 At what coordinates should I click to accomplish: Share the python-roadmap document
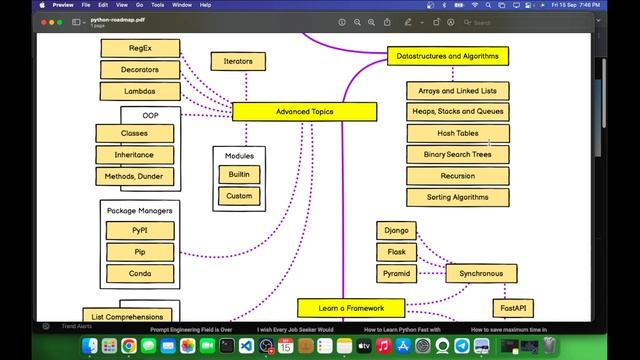tap(387, 22)
